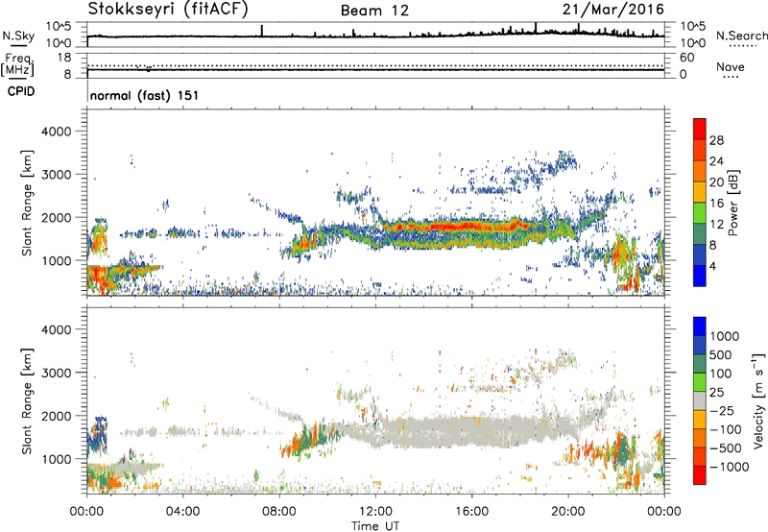Click the 'Time UT' axis label
Image resolution: width=768 pixels, height=532 pixels.
(x=375, y=526)
